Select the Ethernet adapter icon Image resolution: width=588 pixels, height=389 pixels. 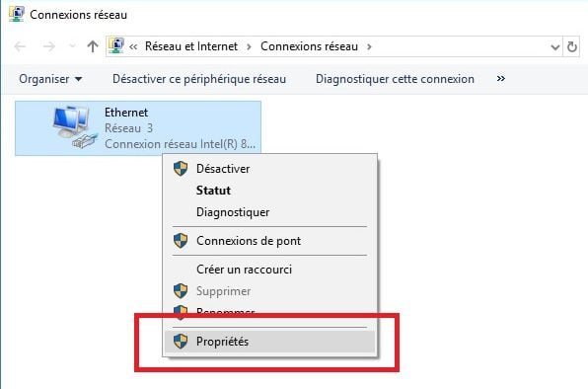(x=75, y=127)
